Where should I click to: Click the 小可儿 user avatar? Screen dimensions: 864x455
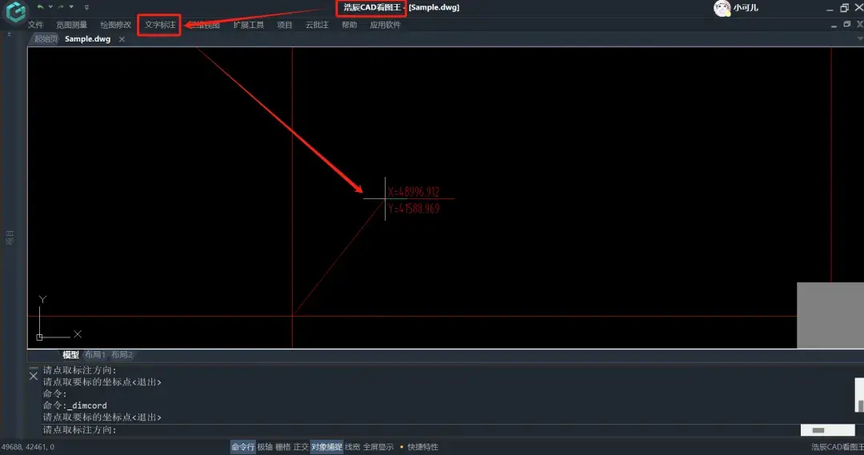pos(722,8)
